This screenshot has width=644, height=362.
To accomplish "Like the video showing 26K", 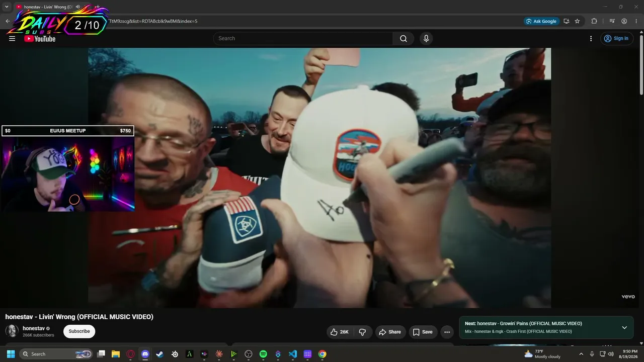I will click(x=340, y=332).
